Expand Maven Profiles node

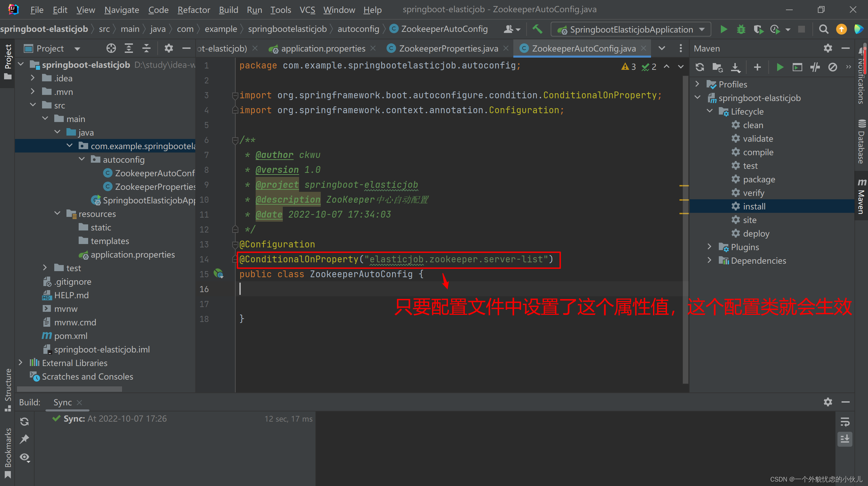697,84
